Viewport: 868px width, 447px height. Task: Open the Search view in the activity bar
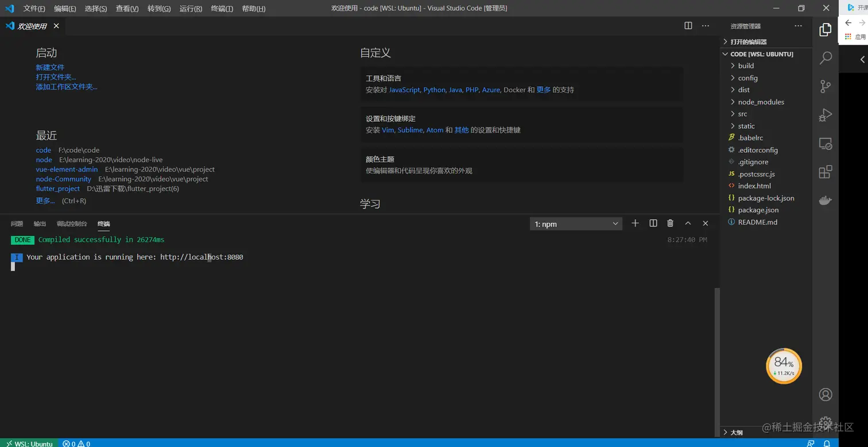click(826, 58)
